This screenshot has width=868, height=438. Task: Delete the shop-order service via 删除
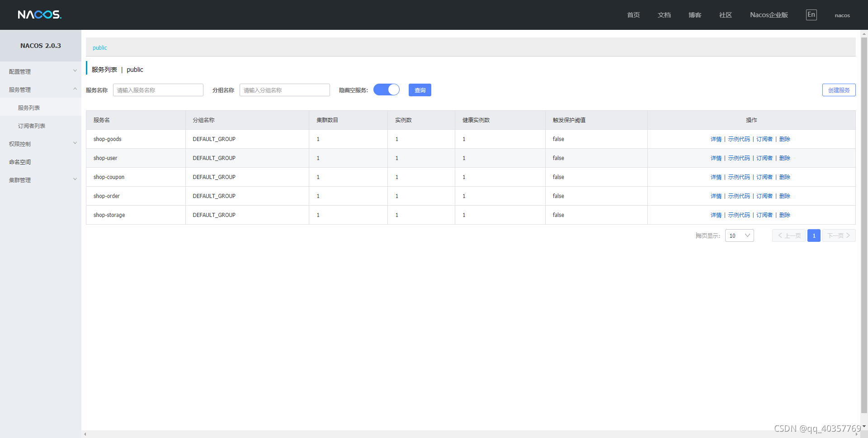tap(785, 196)
